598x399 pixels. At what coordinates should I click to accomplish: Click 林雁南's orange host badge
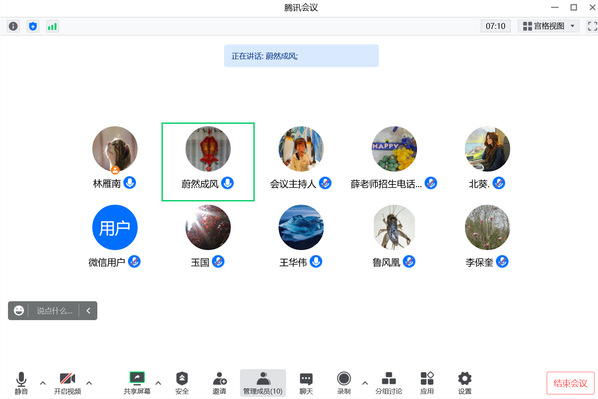[115, 169]
